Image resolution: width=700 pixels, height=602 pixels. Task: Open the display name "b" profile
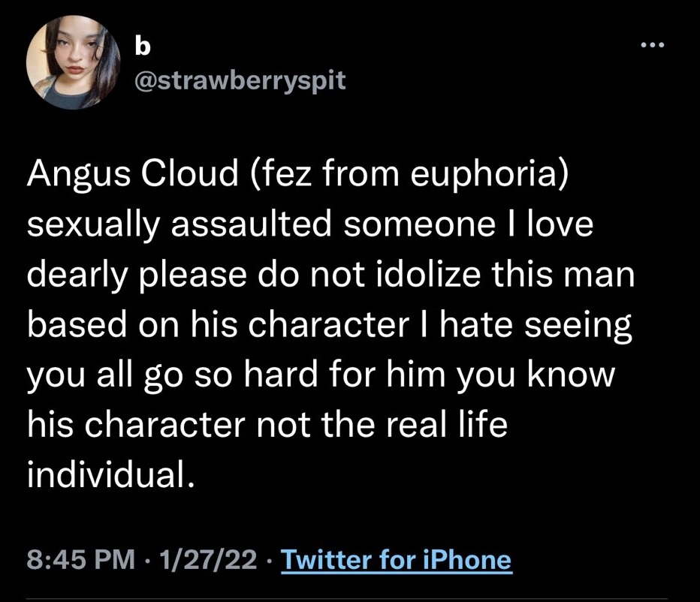tap(140, 47)
